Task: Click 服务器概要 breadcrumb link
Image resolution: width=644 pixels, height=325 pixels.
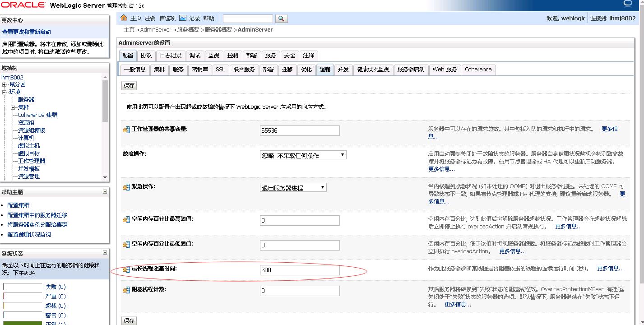Action: click(x=218, y=30)
